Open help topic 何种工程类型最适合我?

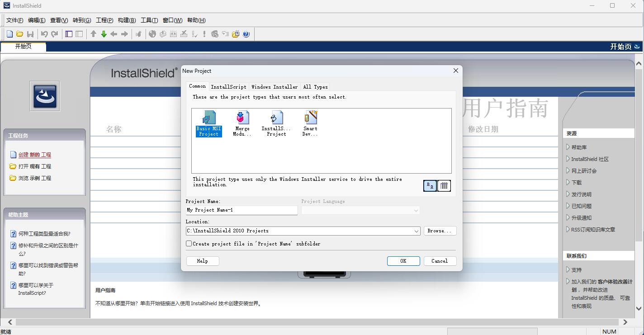(44, 234)
